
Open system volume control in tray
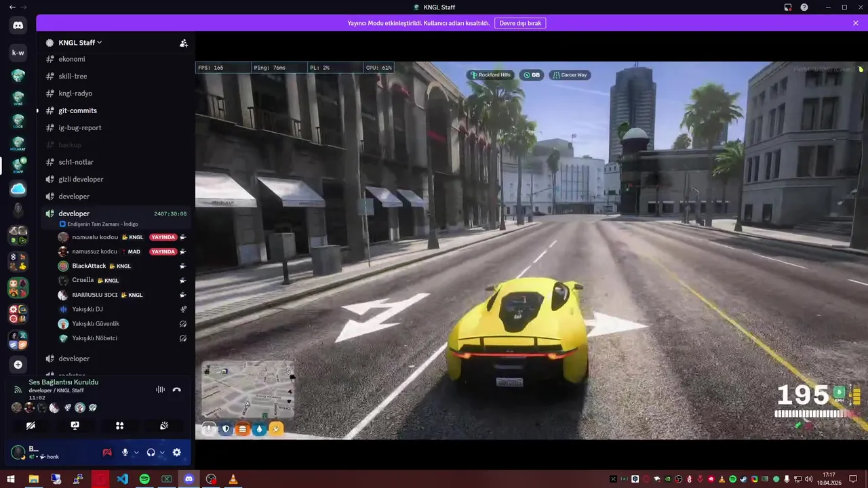click(809, 479)
